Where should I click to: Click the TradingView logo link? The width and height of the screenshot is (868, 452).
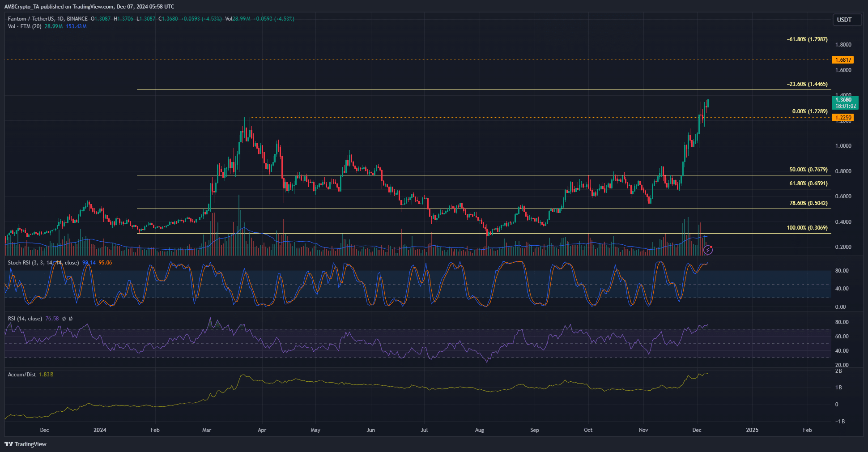26,444
